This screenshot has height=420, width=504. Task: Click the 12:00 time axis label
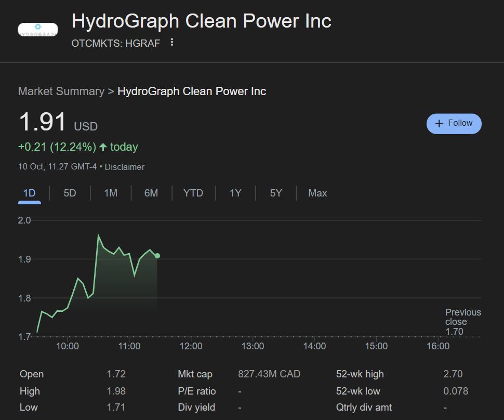[x=191, y=346]
